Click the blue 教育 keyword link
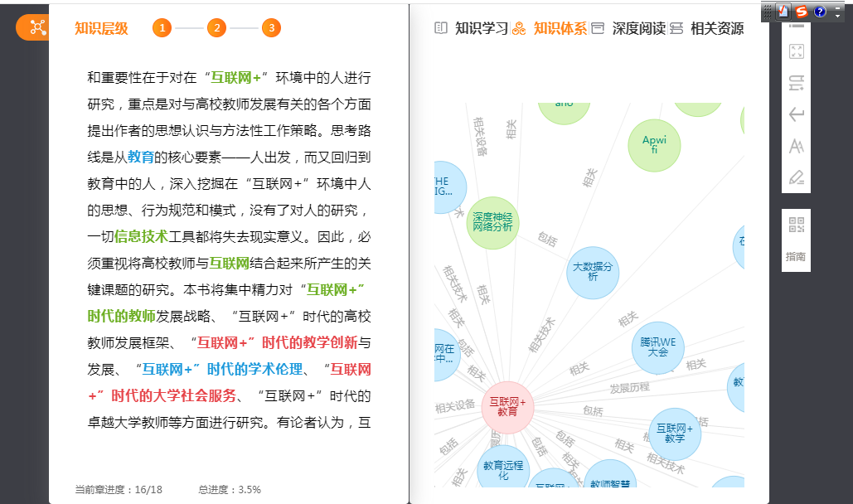The image size is (853, 504). (x=141, y=157)
